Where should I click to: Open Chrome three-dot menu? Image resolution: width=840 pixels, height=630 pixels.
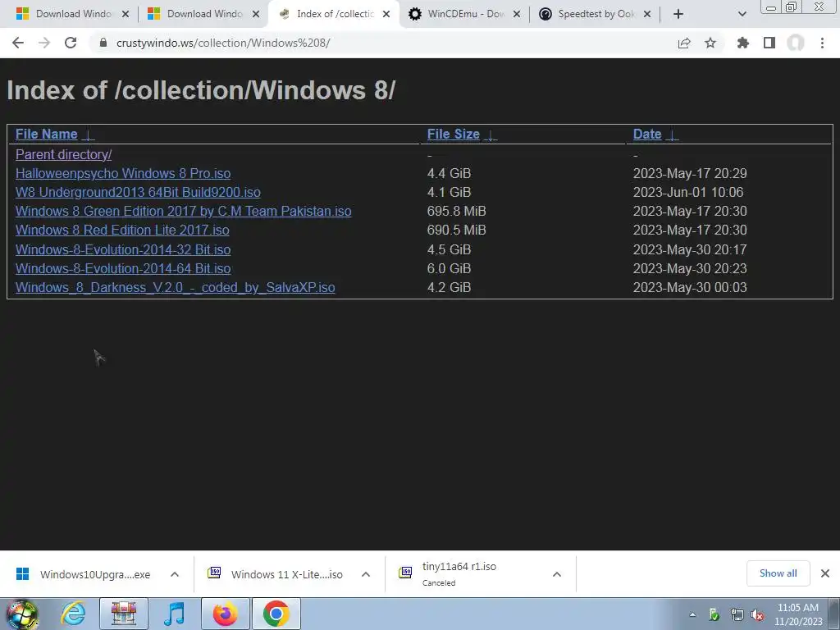pyautogui.click(x=822, y=43)
